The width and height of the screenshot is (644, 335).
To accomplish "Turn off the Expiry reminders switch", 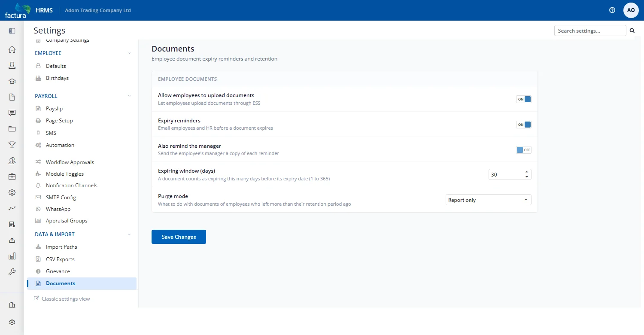I will coord(524,125).
